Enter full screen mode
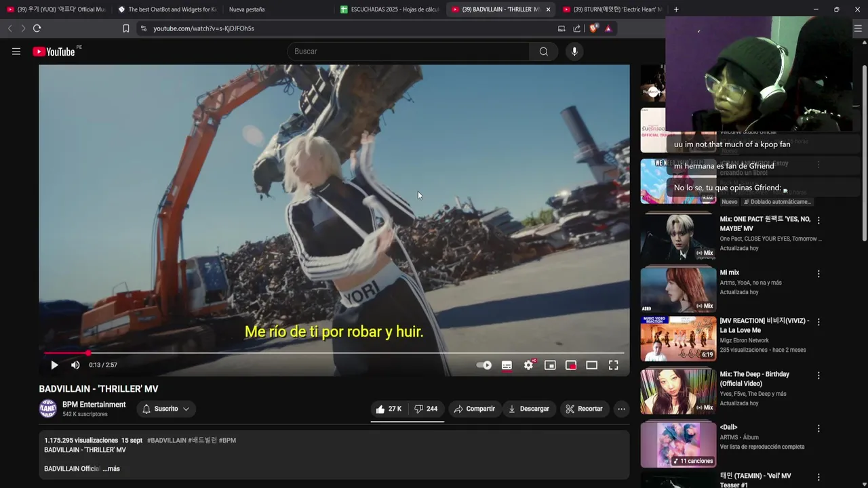 point(613,365)
